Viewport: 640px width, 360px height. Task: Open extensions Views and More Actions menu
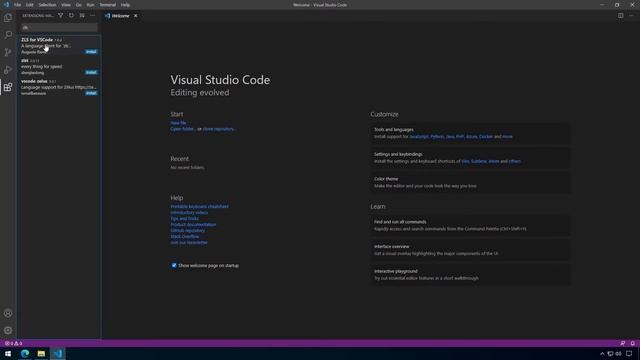(x=93, y=16)
